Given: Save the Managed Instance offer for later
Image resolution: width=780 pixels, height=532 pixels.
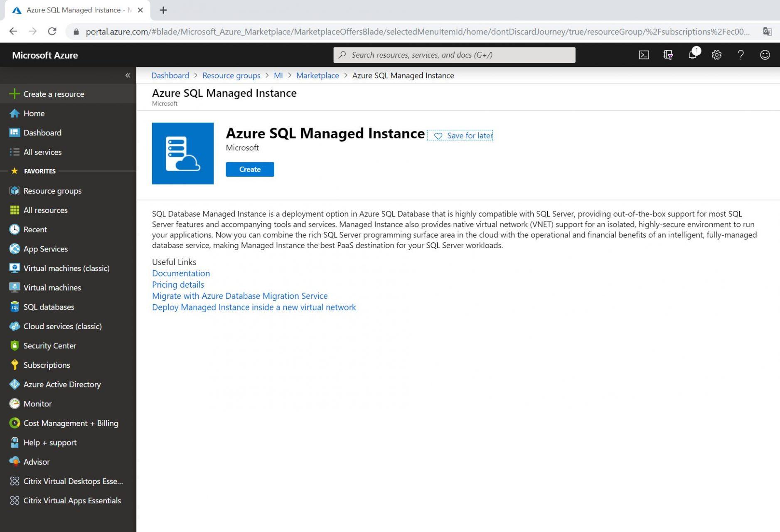Looking at the screenshot, I should [460, 135].
